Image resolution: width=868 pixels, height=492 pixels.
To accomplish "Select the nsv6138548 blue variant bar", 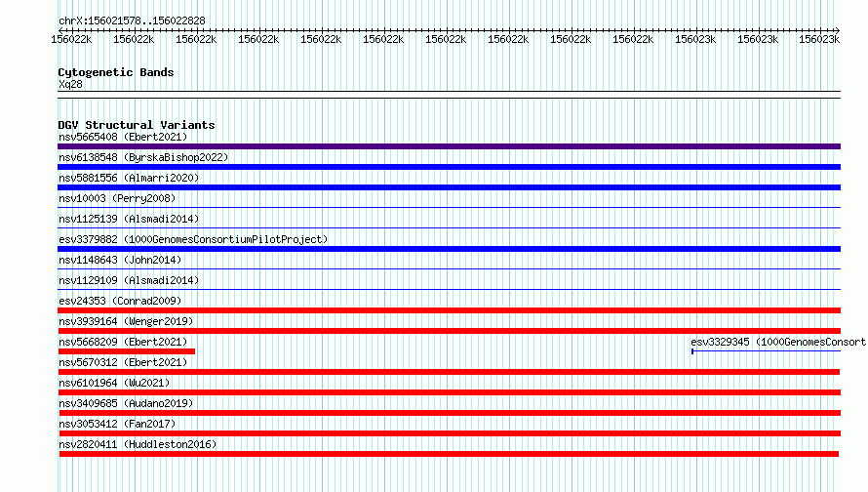I will [449, 167].
